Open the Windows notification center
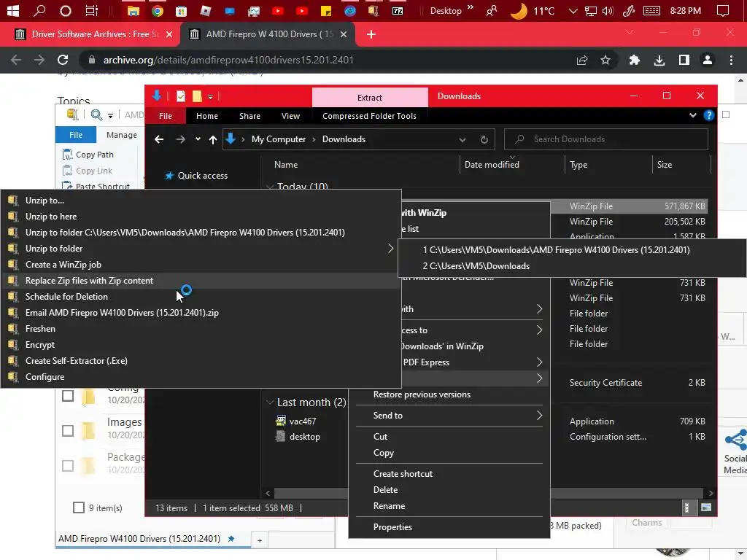Image resolution: width=747 pixels, height=560 pixels. tap(723, 10)
